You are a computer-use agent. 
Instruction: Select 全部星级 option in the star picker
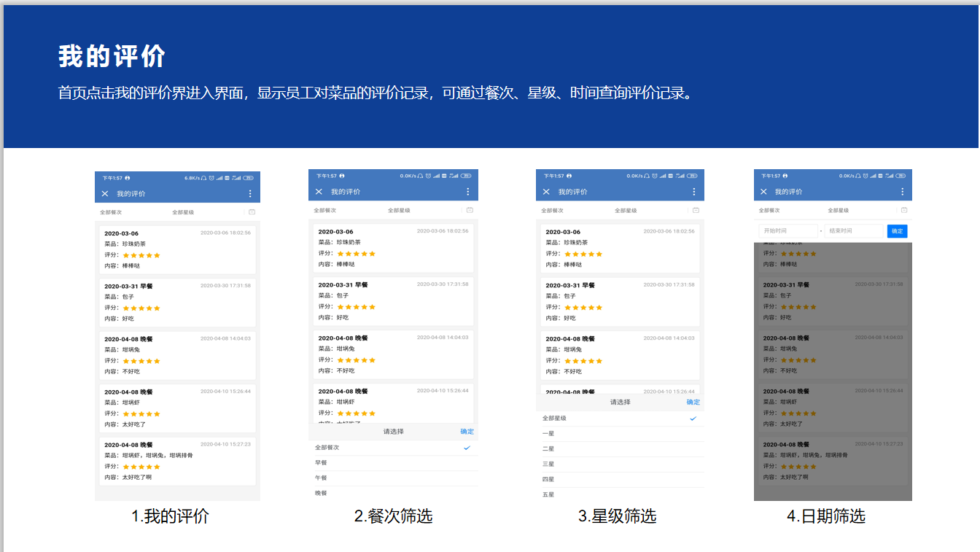[x=620, y=419]
